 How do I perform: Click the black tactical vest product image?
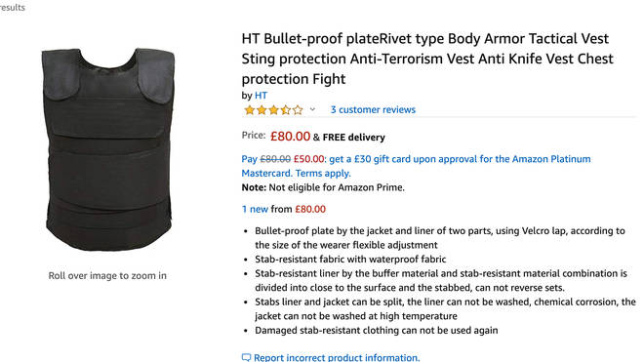pos(108,149)
